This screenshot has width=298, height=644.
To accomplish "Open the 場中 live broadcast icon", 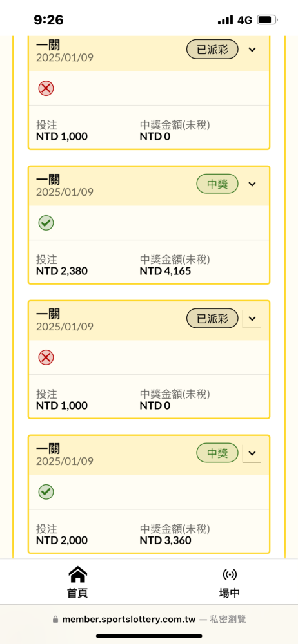I will coord(229,574).
